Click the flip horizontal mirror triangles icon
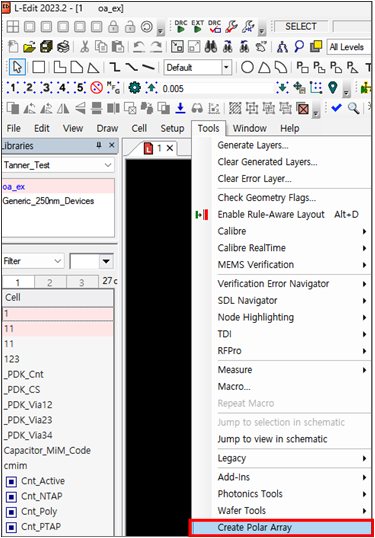Screen dimensions: 375x538 [x=63, y=108]
